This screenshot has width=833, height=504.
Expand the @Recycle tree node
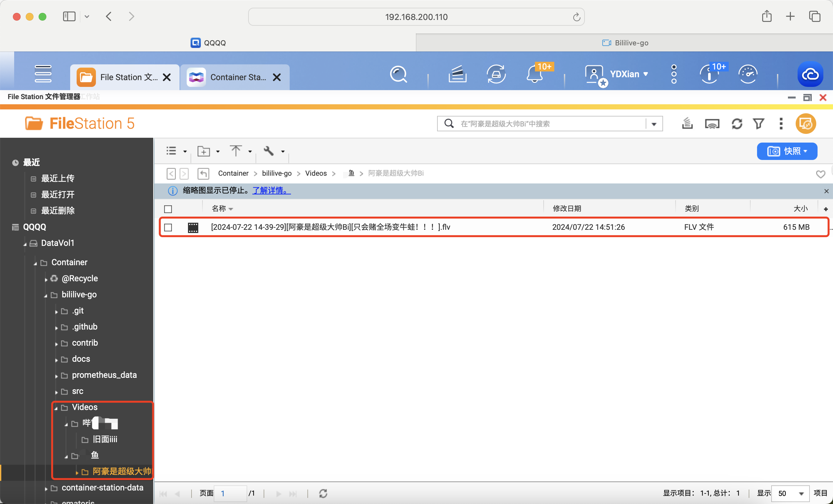click(x=46, y=280)
